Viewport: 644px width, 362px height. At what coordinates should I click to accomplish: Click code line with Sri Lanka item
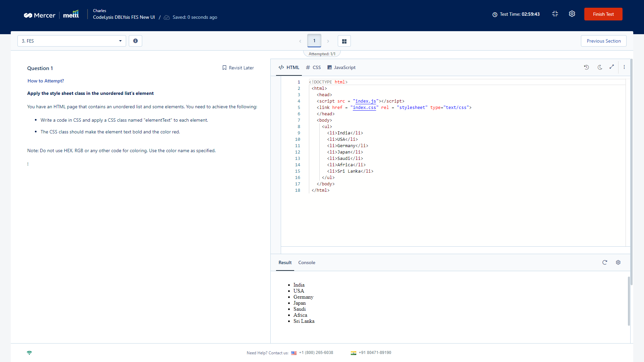point(350,171)
